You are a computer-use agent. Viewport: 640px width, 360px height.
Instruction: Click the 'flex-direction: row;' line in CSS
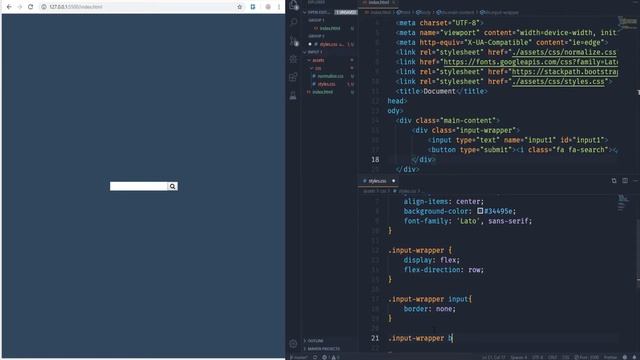444,270
